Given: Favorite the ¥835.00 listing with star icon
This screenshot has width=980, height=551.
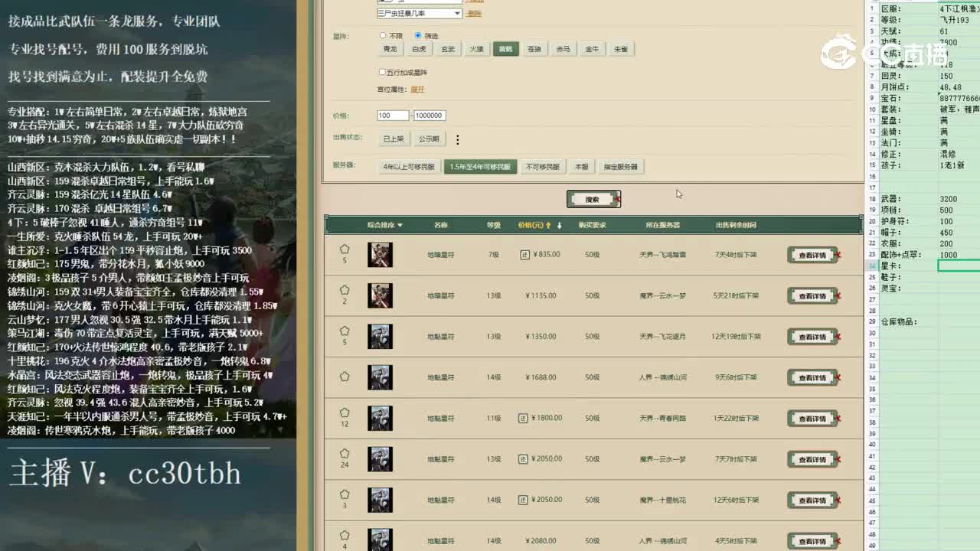Looking at the screenshot, I should click(345, 249).
